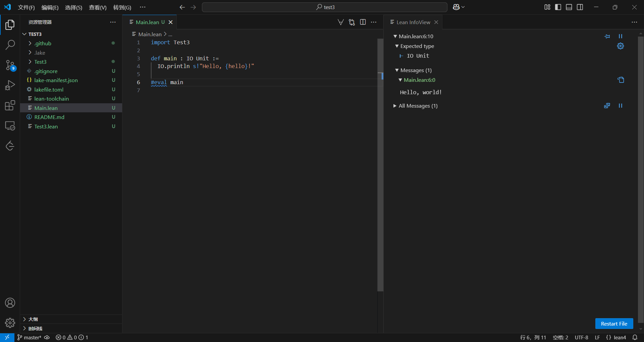644x342 pixels.
Task: Open the 文件(F) menu
Action: coord(26,7)
